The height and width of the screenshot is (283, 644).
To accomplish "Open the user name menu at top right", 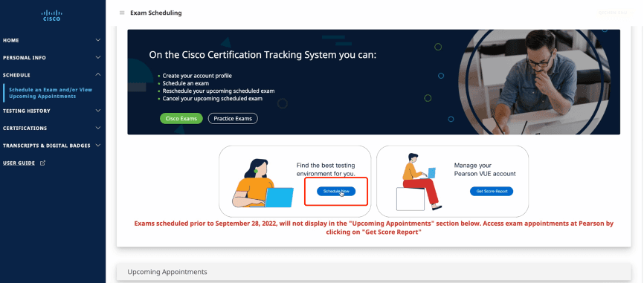I will coord(615,13).
